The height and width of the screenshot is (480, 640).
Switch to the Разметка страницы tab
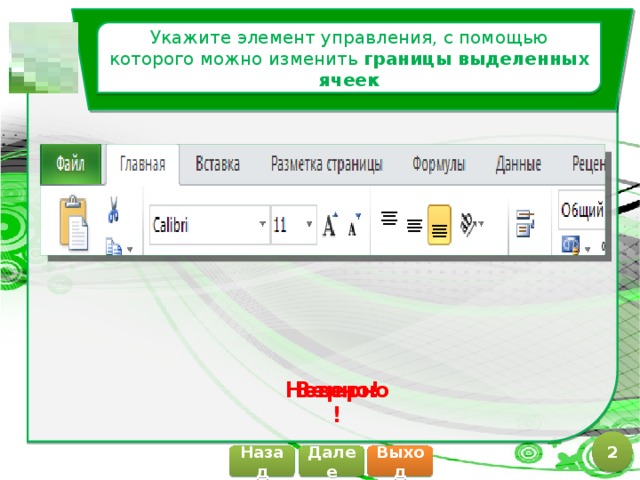tap(327, 164)
